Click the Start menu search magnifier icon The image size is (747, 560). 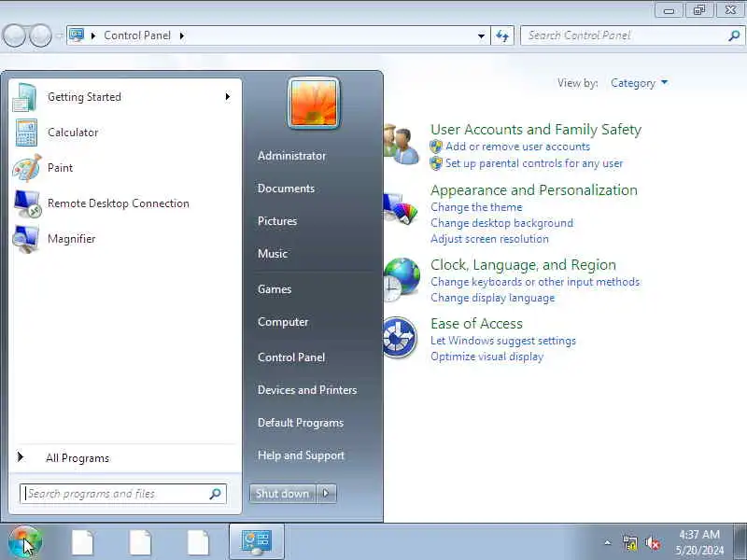tap(216, 494)
